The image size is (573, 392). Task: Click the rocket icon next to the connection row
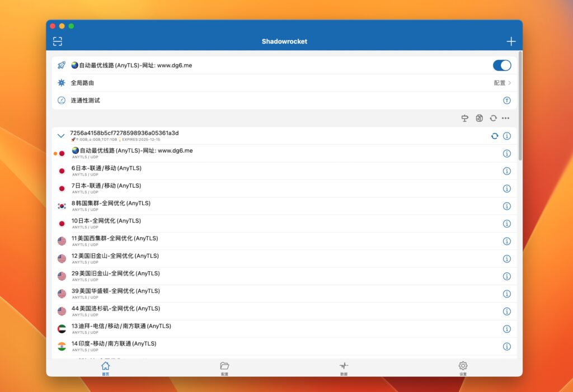[62, 65]
